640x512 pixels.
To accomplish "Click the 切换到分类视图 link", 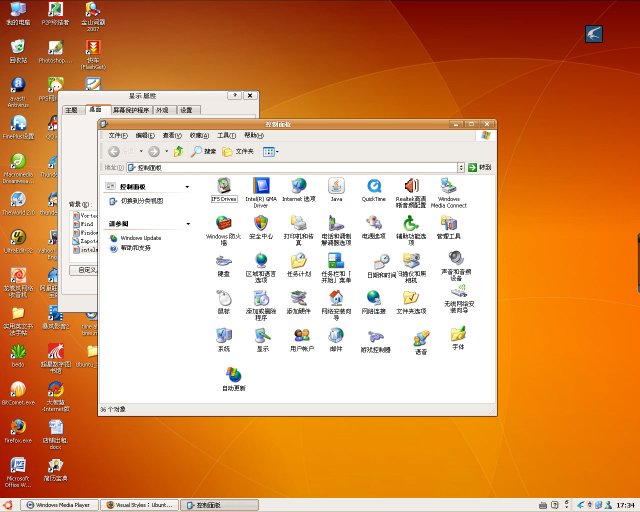I will pos(142,201).
